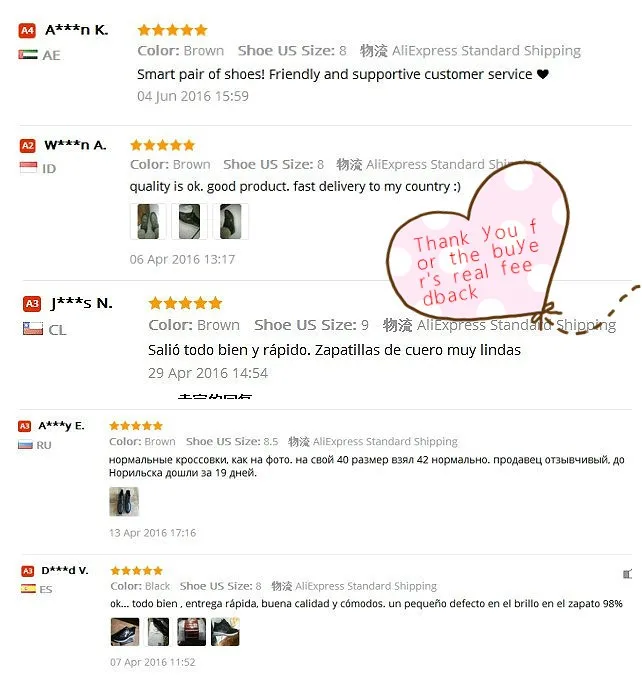Image resolution: width=642 pixels, height=682 pixels.
Task: Click the A4 level badge beside A***n K.
Action: [x=27, y=30]
